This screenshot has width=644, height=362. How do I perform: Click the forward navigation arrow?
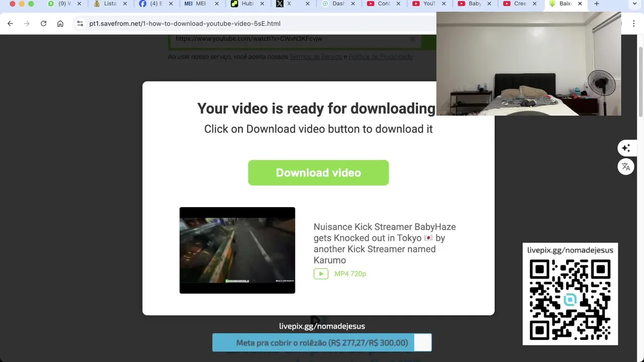pos(27,24)
